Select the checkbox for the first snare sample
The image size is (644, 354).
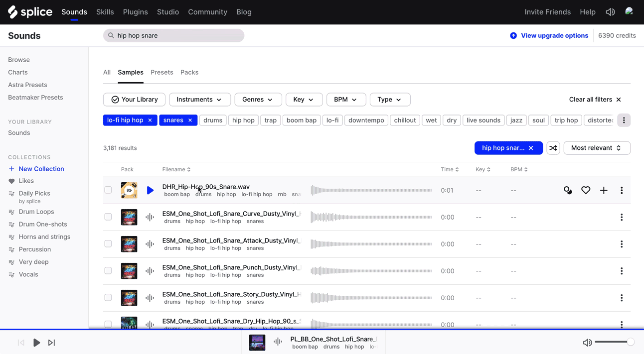(108, 190)
